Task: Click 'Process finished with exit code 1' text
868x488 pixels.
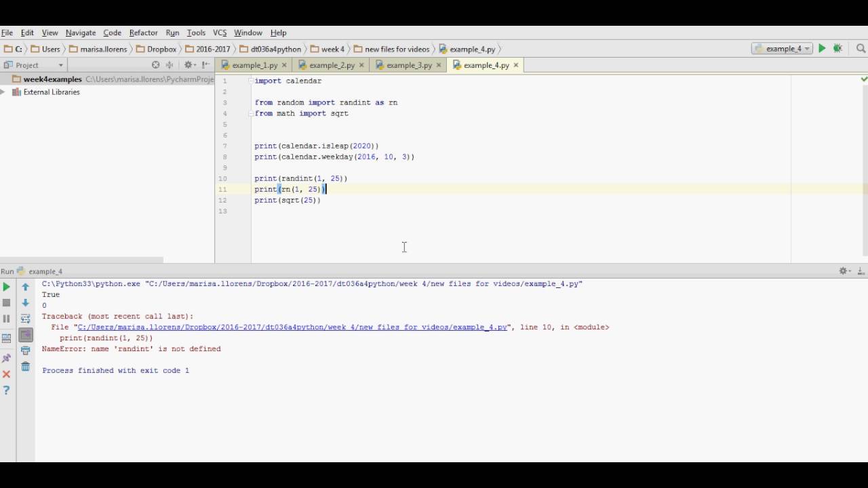Action: 115,371
